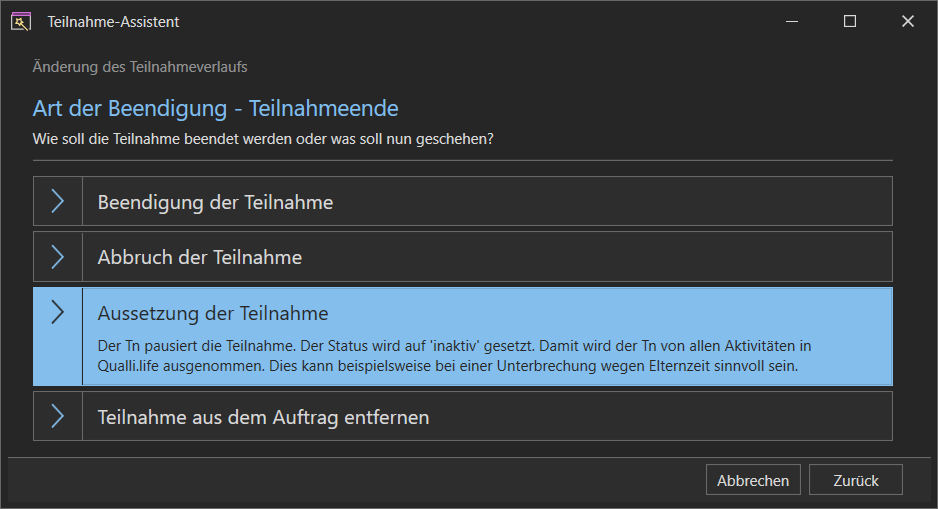Click the chevron of Aussetzung der Teilnahme
This screenshot has width=938, height=509.
click(x=57, y=312)
